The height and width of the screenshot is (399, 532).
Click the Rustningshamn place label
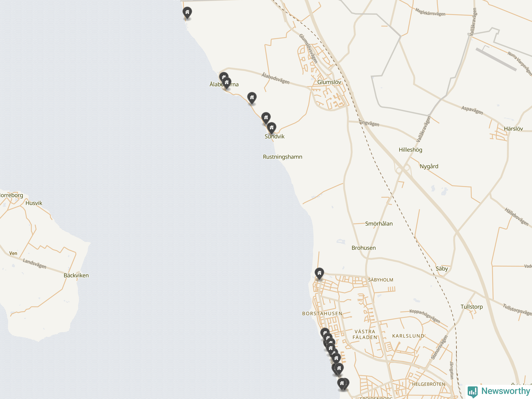(282, 157)
